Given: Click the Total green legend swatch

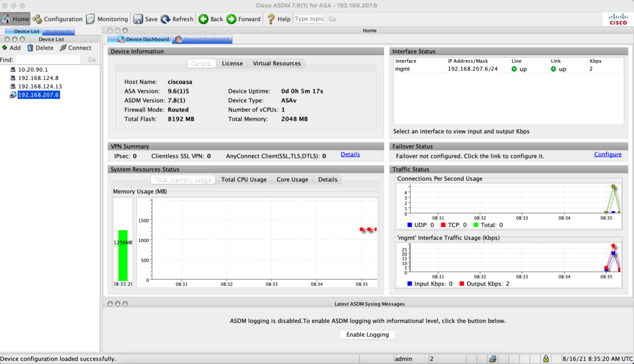Looking at the screenshot, I should pos(476,225).
